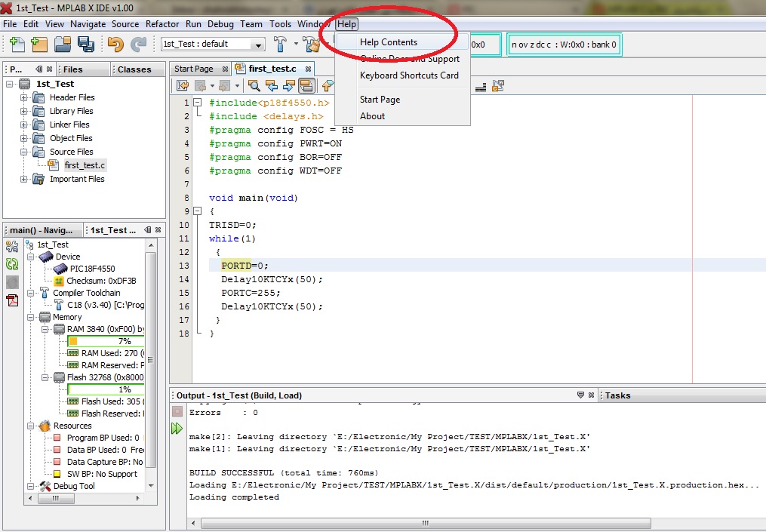This screenshot has width=766, height=532.
Task: Click the grey Redo arrow icon
Action: point(138,45)
